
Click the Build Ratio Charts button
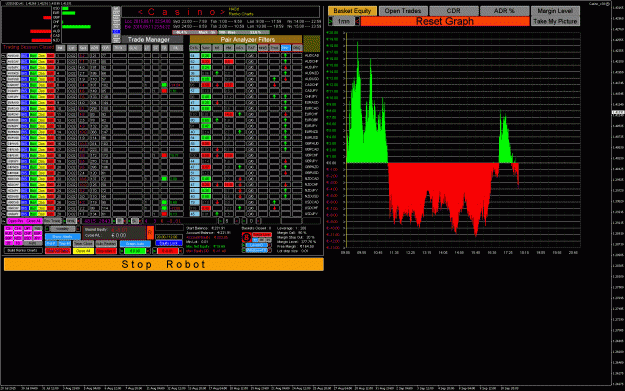coord(23,250)
